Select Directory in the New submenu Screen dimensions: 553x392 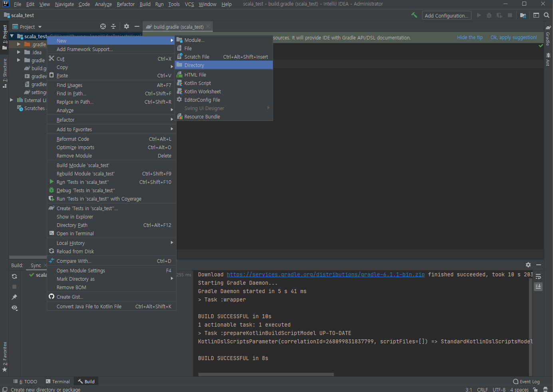pos(194,65)
